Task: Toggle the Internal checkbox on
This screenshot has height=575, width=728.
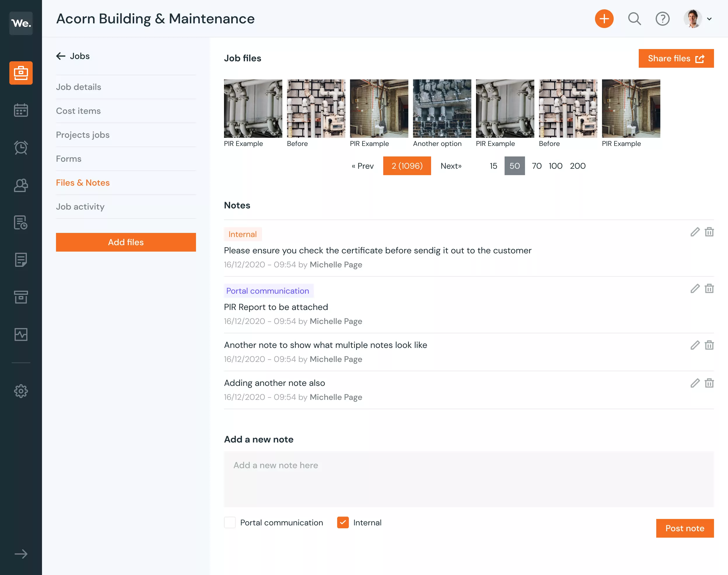Action: pyautogui.click(x=343, y=522)
